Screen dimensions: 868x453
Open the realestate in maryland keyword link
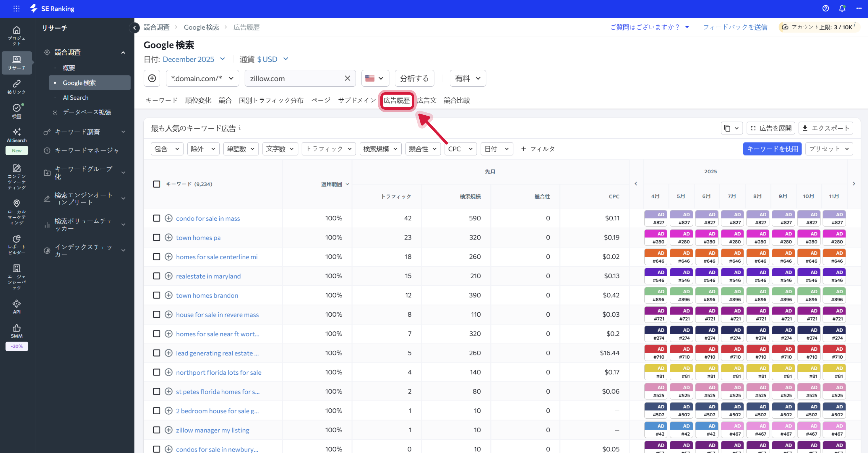point(208,276)
